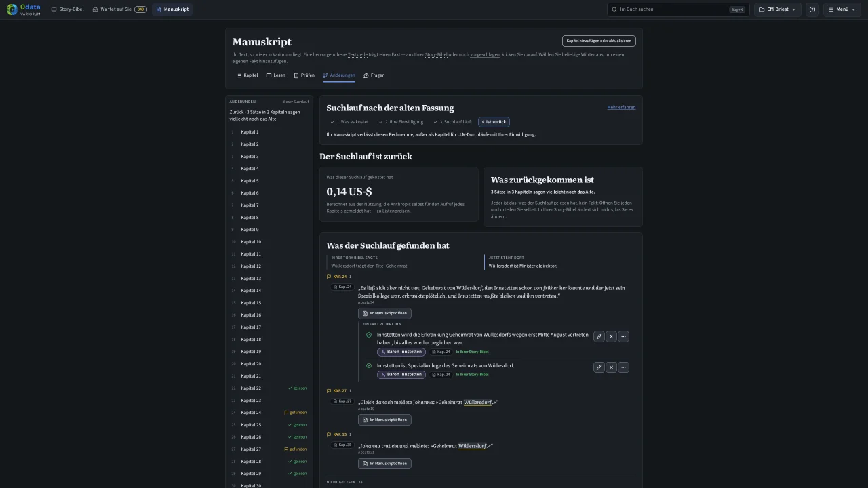Select Kapitel 1 in the sidebar list
The height and width of the screenshot is (488, 868).
pyautogui.click(x=269, y=131)
